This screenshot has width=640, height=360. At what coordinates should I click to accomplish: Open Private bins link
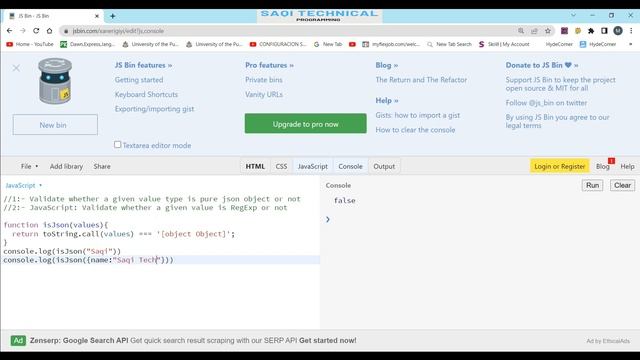(x=264, y=80)
